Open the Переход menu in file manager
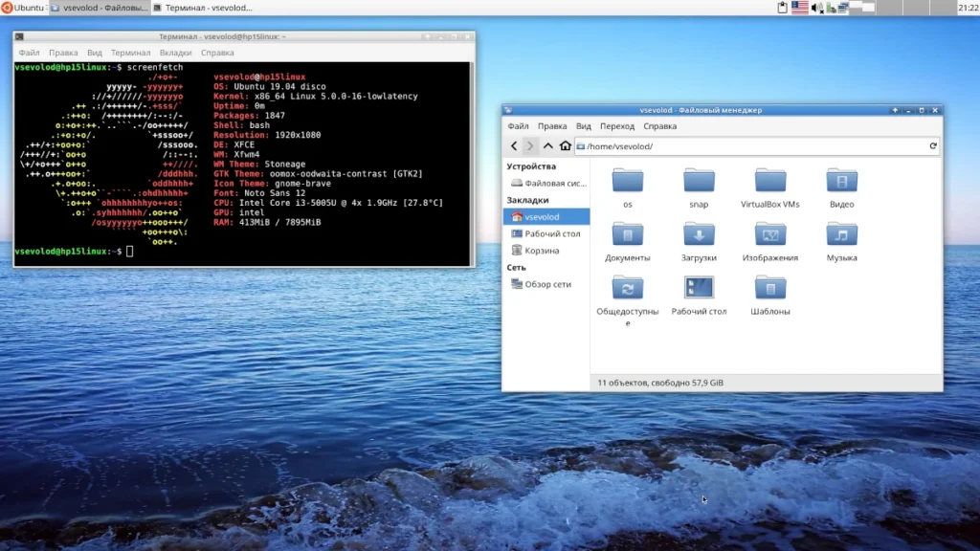The height and width of the screenshot is (551, 980). pyautogui.click(x=617, y=126)
